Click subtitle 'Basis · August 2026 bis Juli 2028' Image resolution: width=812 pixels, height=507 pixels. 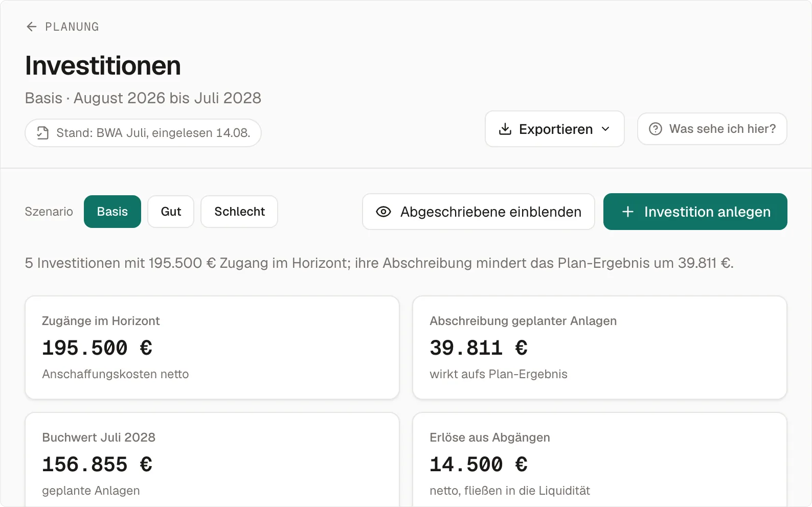[143, 98]
